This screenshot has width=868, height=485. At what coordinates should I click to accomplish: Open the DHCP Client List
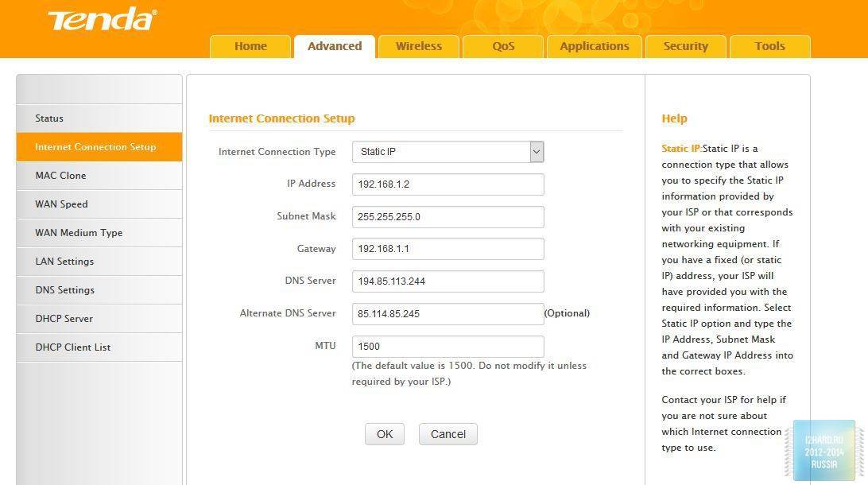(x=72, y=347)
